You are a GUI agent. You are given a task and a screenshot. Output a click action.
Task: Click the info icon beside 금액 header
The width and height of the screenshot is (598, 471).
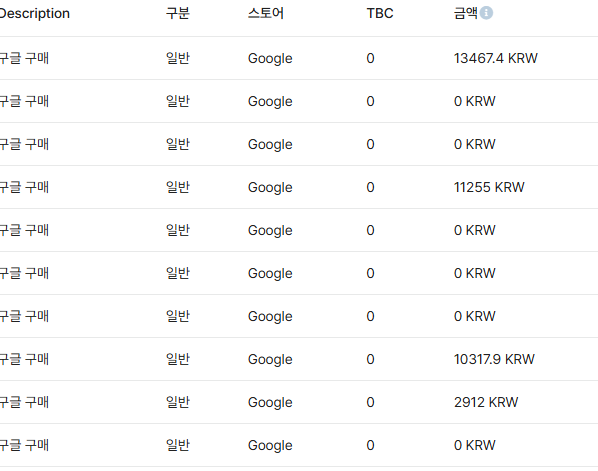pyautogui.click(x=486, y=13)
